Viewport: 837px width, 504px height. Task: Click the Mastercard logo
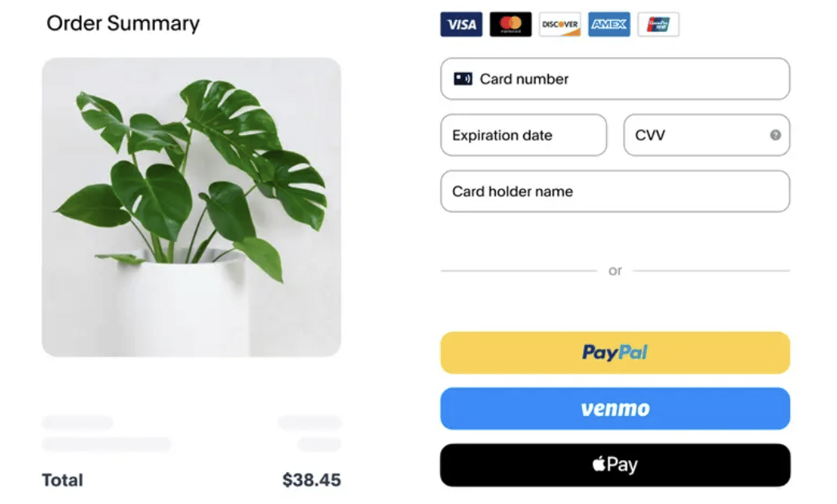coord(510,25)
